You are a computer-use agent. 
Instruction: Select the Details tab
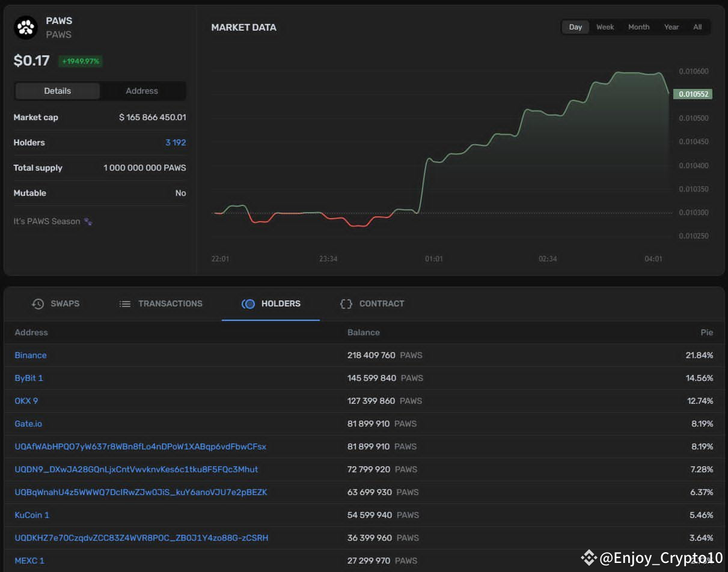tap(58, 91)
